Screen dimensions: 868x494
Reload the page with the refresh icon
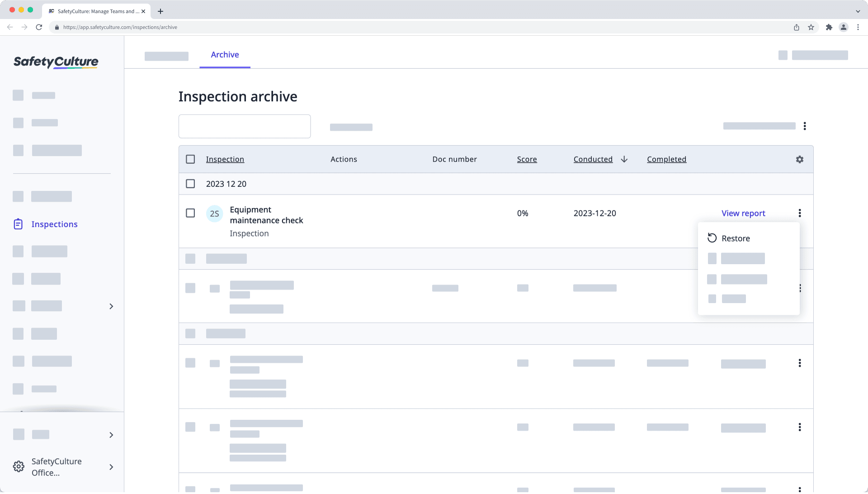pos(39,27)
